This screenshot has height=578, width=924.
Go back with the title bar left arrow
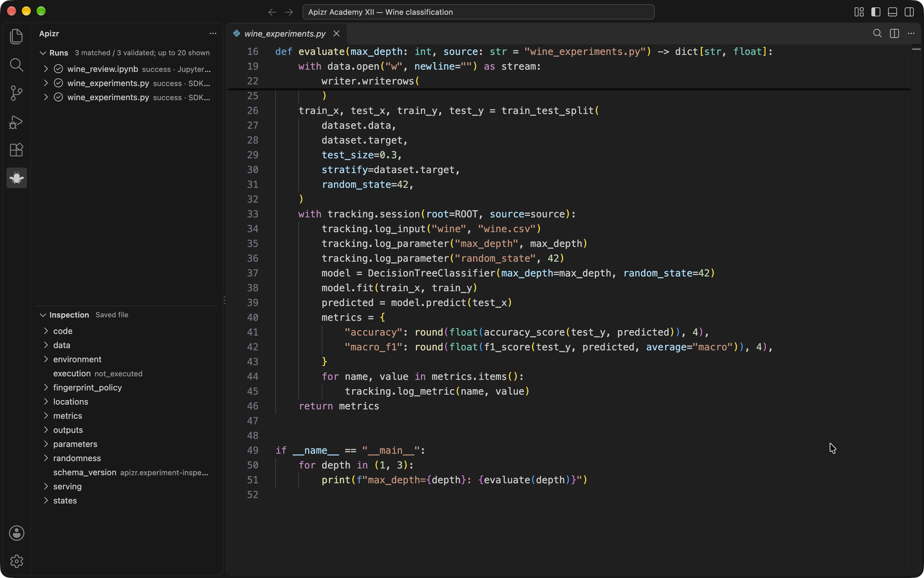[273, 12]
